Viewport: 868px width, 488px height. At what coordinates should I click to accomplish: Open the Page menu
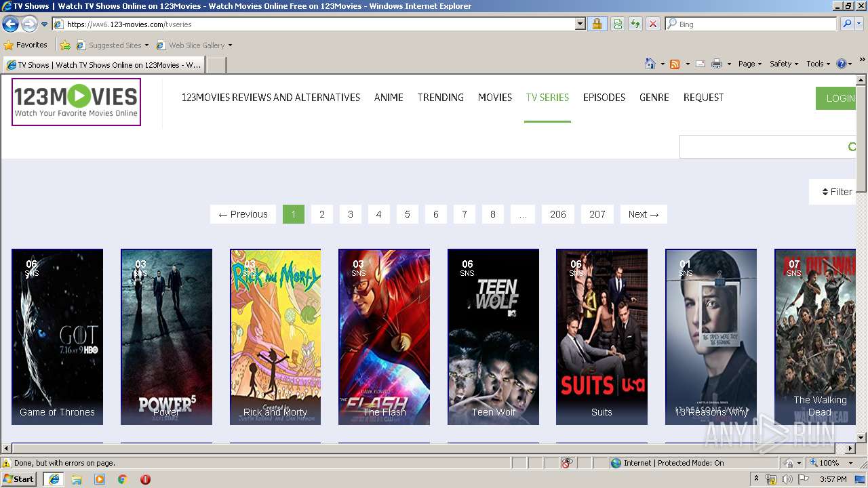click(x=750, y=64)
